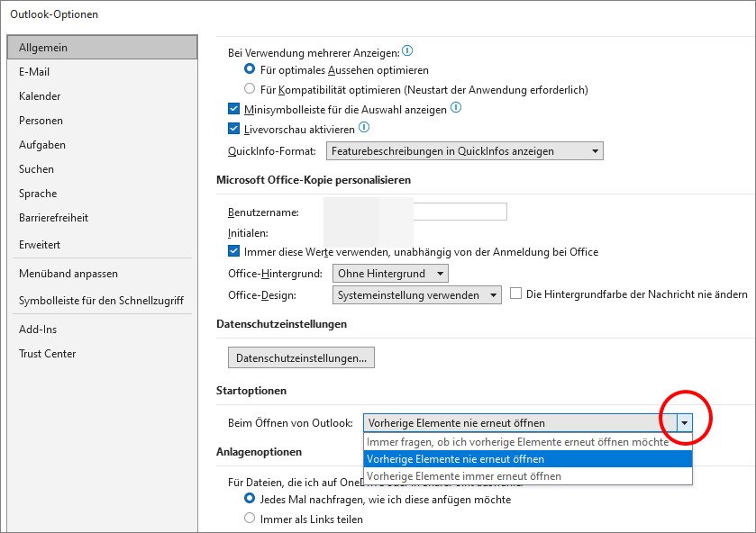The height and width of the screenshot is (533, 756).
Task: Open 'Menüband anpassen' settings
Action: [102, 274]
